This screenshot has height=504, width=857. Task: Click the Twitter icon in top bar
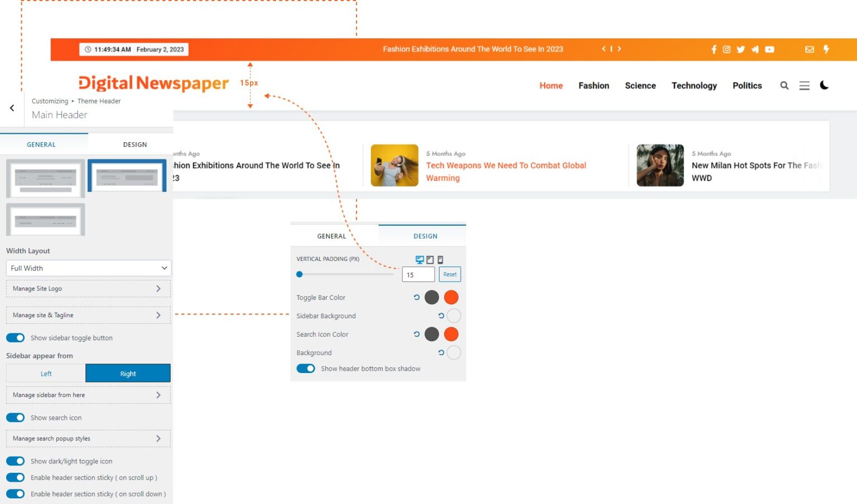(x=740, y=49)
